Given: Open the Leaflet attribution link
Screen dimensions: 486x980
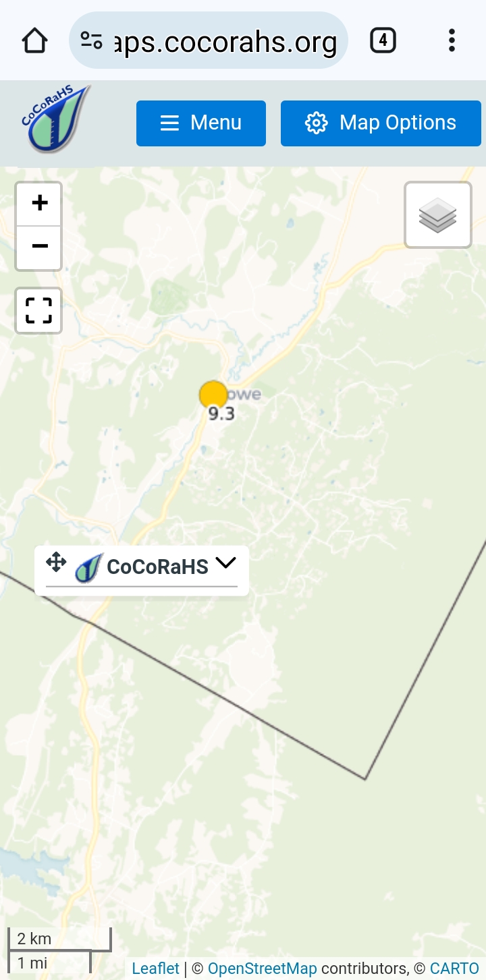Looking at the screenshot, I should pyautogui.click(x=156, y=969).
